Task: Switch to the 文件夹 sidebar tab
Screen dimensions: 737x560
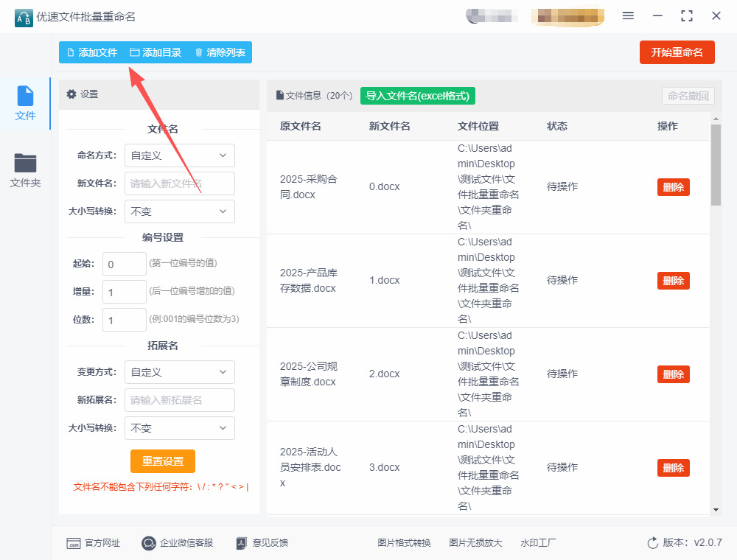Action: (25, 170)
